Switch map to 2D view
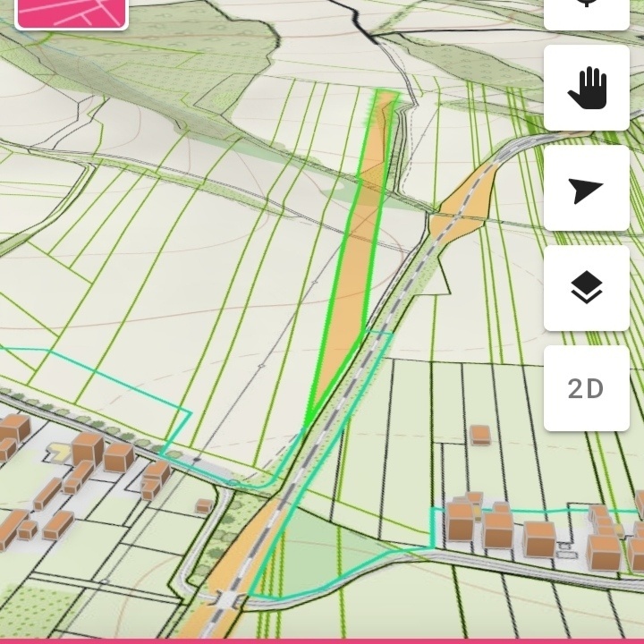Screen dimensions: 644x644 (587, 388)
